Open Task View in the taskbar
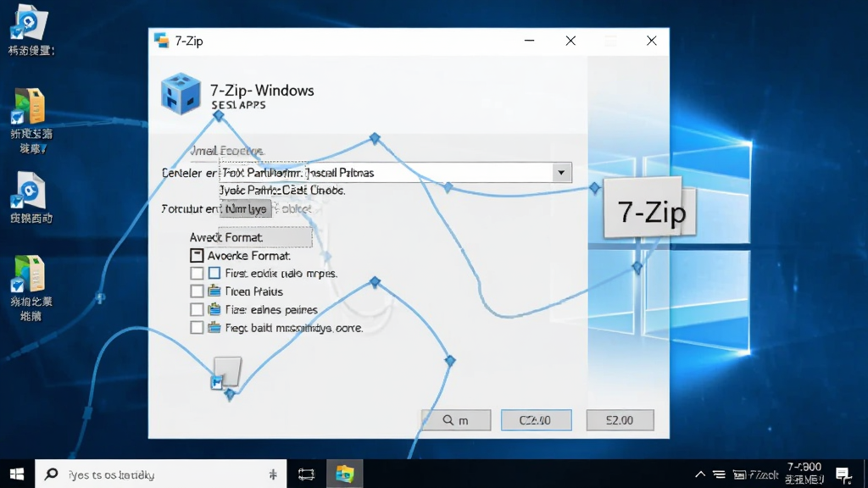The height and width of the screenshot is (488, 868). (306, 474)
